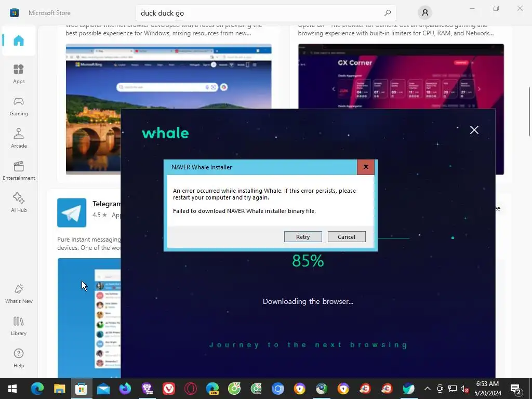This screenshot has width=532, height=399.
Task: Click Cancel in NAVER Whale Installer dialog
Action: [347, 237]
